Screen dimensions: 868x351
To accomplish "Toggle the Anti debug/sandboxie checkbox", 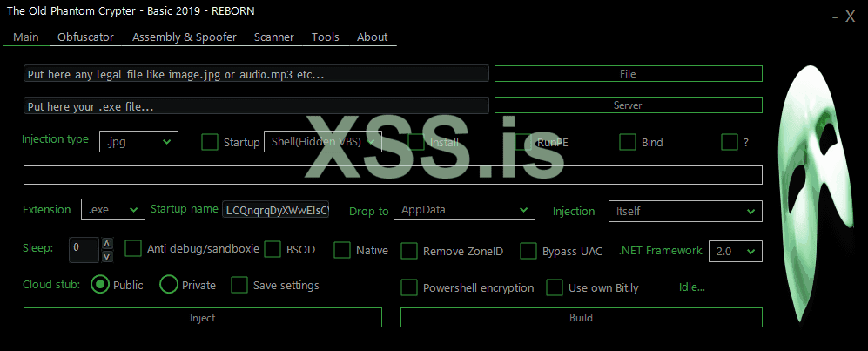I will pos(133,248).
